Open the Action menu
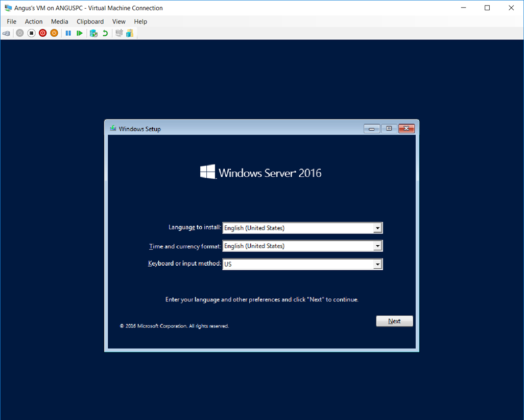Viewport: 524px width, 420px height. point(34,21)
